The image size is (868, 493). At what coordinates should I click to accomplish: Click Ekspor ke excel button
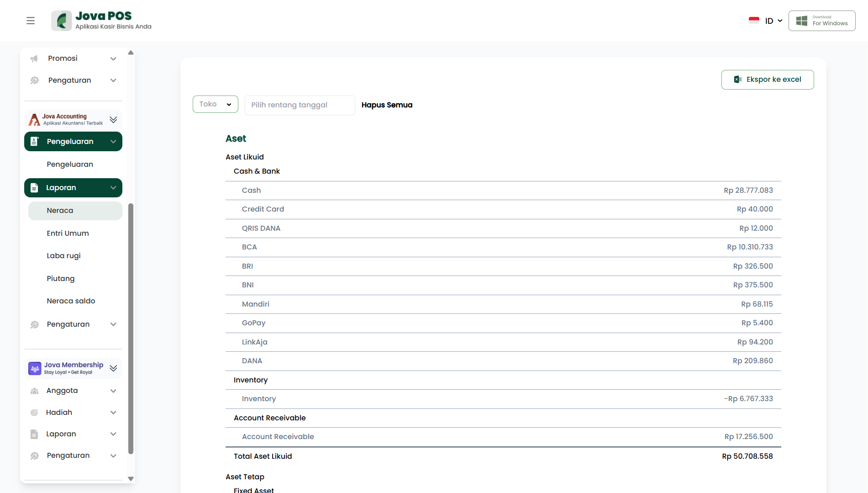point(767,80)
